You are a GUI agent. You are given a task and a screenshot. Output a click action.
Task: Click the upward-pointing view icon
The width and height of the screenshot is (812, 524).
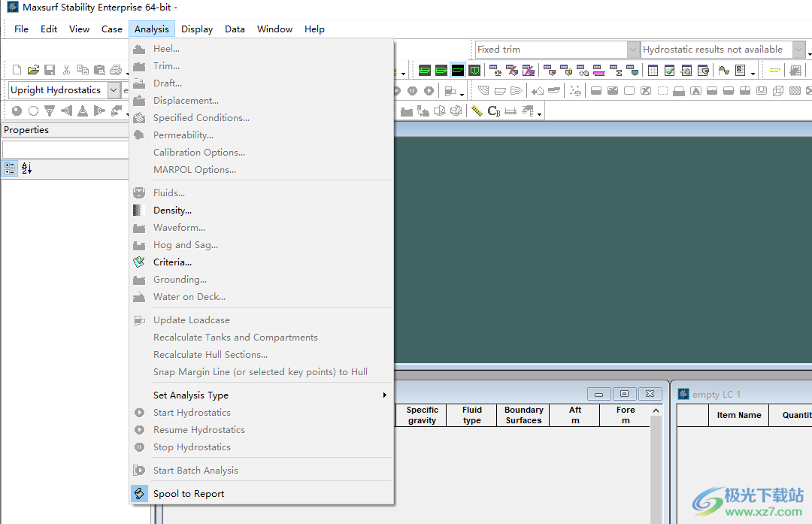[83, 111]
